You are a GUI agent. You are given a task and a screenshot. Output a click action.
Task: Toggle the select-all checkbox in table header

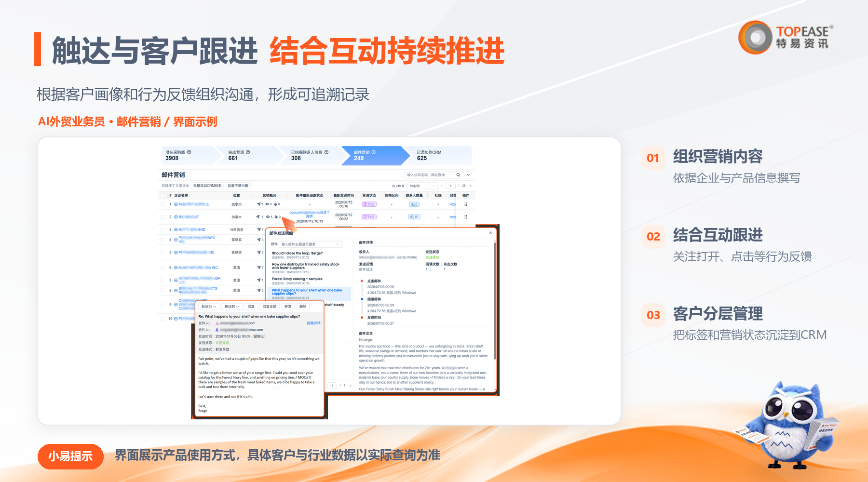tap(163, 195)
